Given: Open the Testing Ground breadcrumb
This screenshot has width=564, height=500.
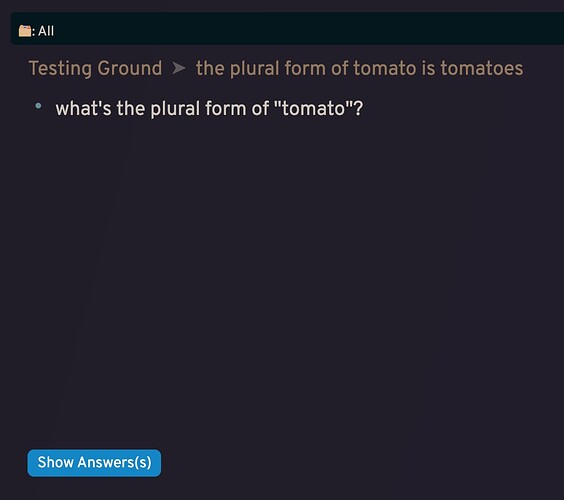Looking at the screenshot, I should [x=95, y=68].
